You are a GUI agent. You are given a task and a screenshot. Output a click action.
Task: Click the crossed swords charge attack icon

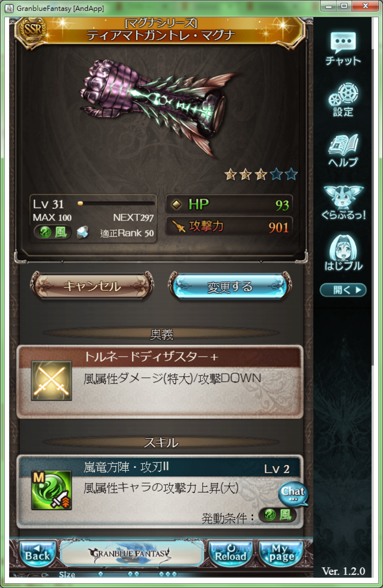tap(51, 381)
